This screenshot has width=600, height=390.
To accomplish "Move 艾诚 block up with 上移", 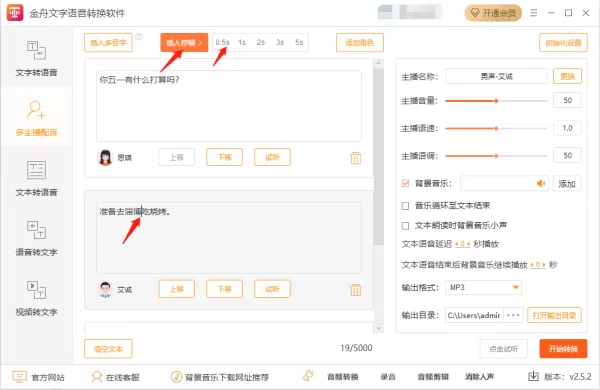I will pos(177,289).
